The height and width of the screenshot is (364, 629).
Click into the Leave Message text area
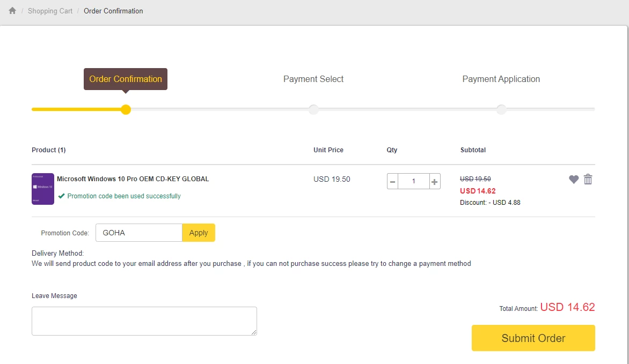144,321
